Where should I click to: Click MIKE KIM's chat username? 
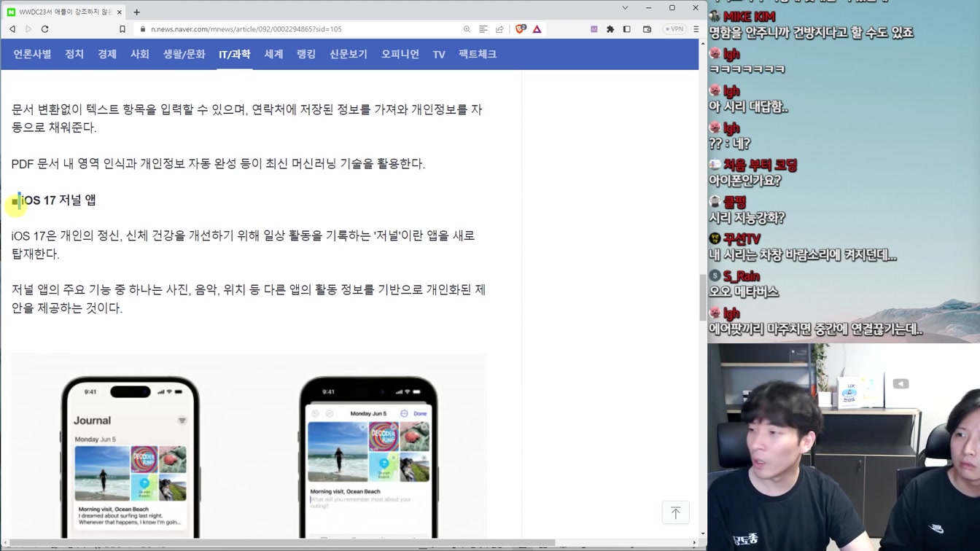(749, 17)
